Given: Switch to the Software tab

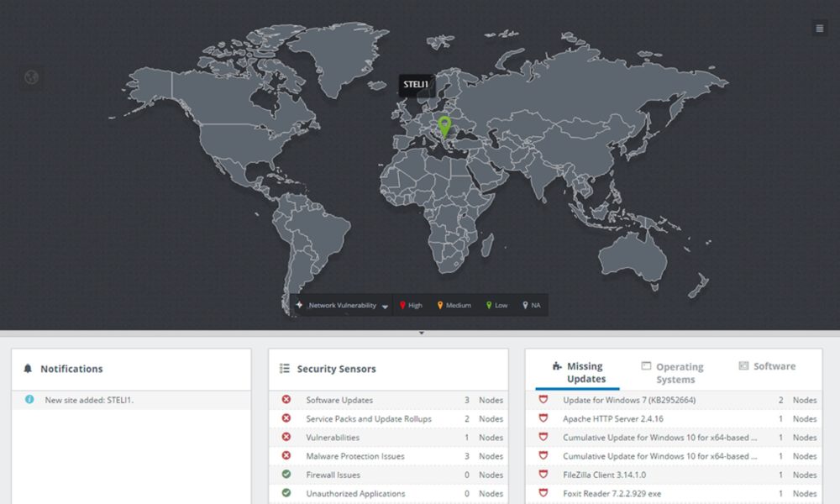Looking at the screenshot, I should point(767,366).
